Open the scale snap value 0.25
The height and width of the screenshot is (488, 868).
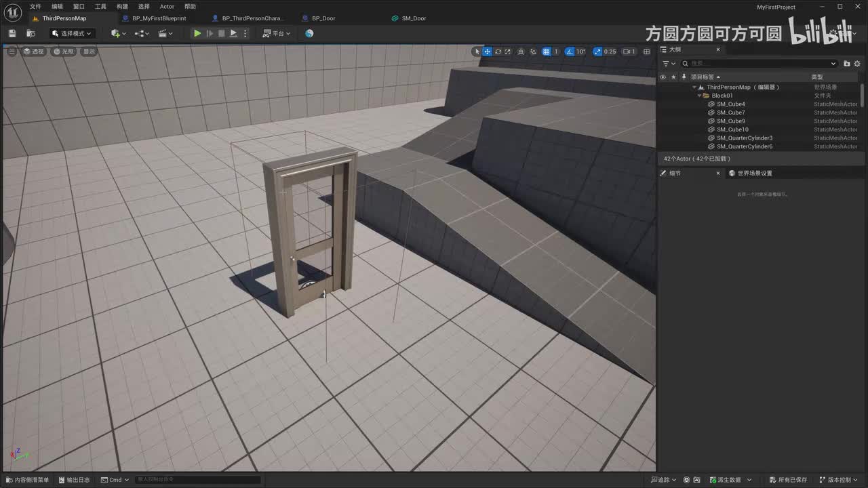[610, 52]
